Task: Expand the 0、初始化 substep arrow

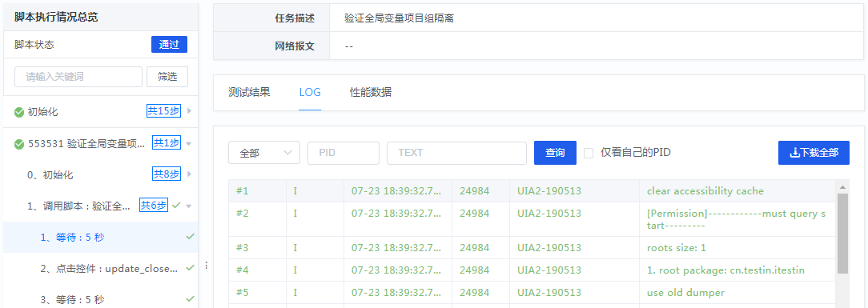Action: point(189,174)
